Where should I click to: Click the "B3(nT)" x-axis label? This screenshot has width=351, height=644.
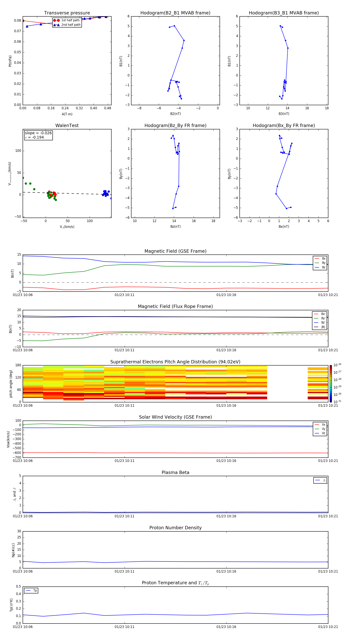[284, 114]
